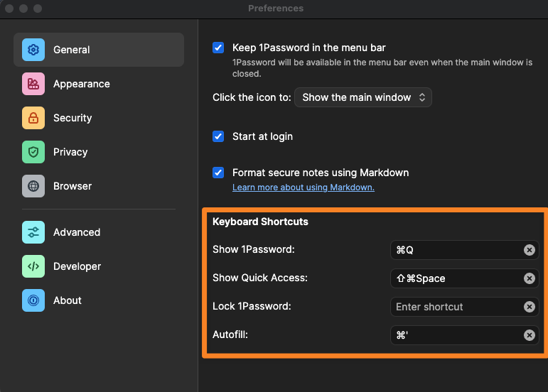The height and width of the screenshot is (392, 548).
Task: Open Appearance via its pink icon
Action: (33, 84)
